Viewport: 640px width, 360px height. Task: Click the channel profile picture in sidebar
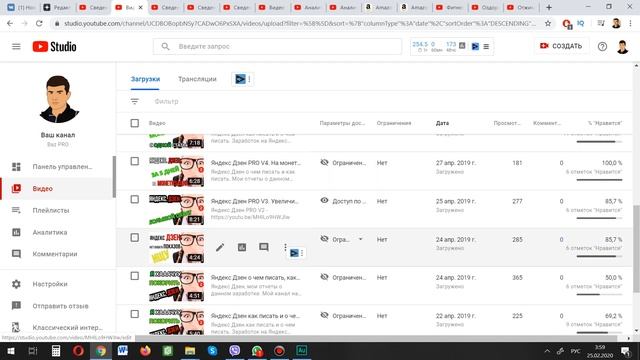(x=58, y=99)
